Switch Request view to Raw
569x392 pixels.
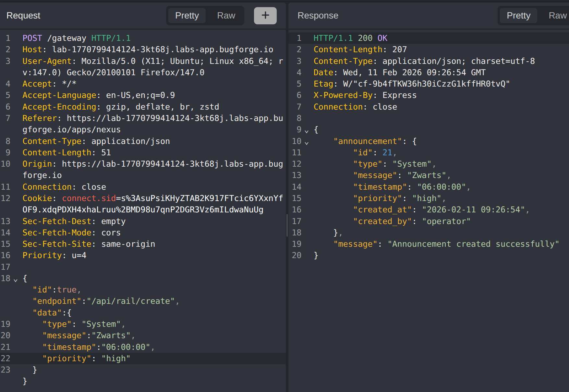(226, 16)
